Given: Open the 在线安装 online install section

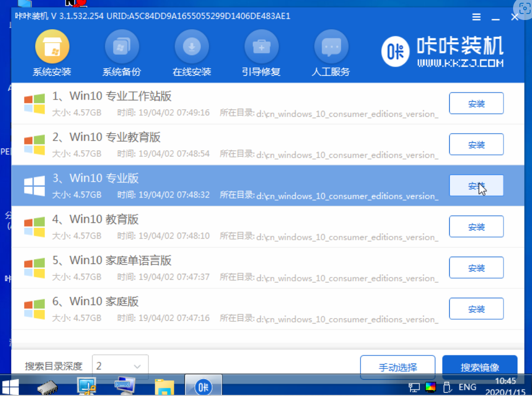Looking at the screenshot, I should [192, 54].
